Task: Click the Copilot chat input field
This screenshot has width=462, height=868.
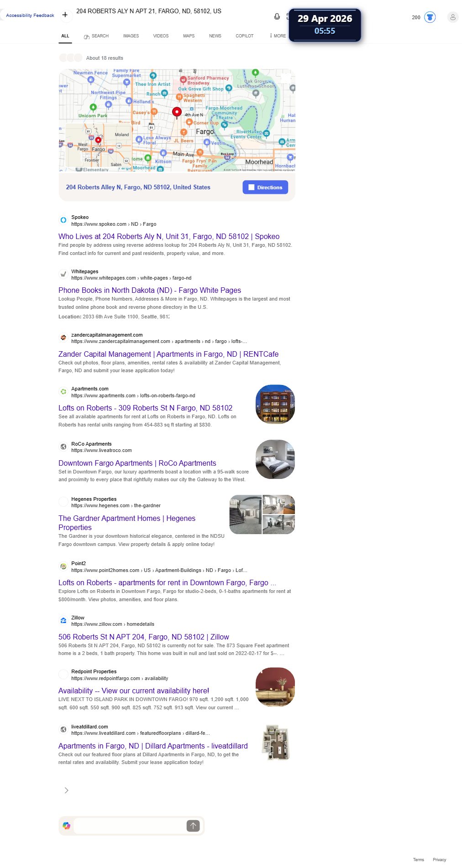Action: tap(130, 826)
